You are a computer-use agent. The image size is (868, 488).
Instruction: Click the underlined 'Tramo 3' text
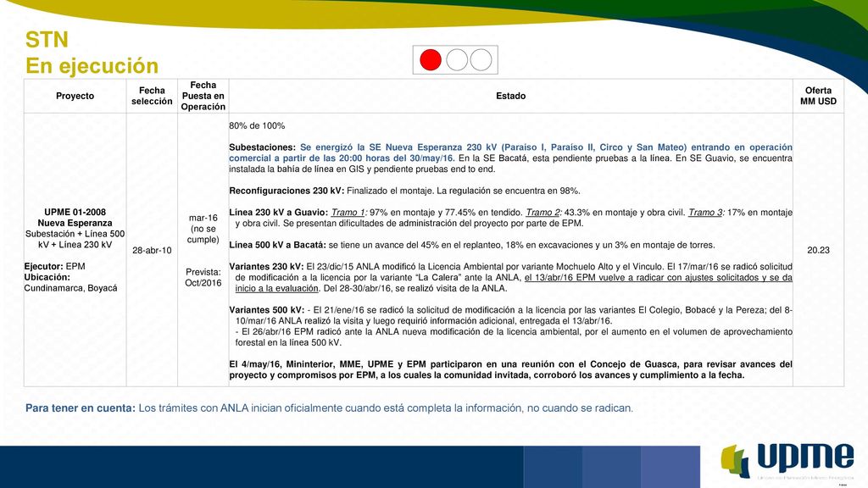pyautogui.click(x=705, y=212)
